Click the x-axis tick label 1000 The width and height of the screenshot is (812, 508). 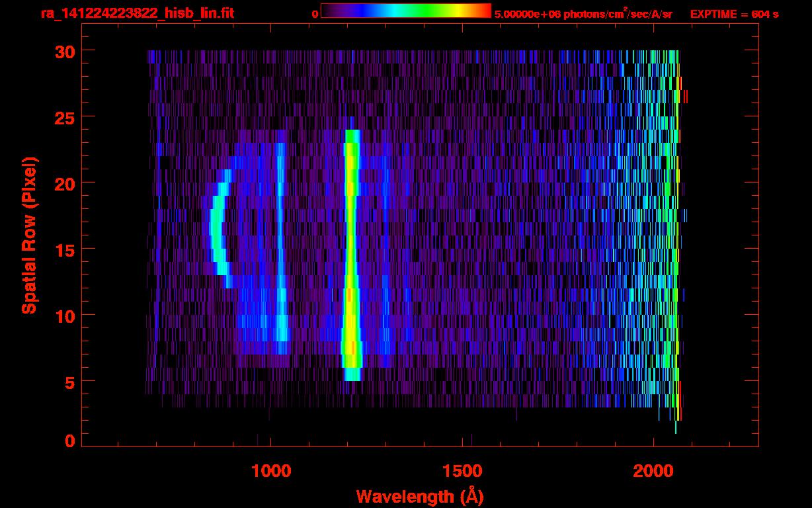(x=270, y=471)
